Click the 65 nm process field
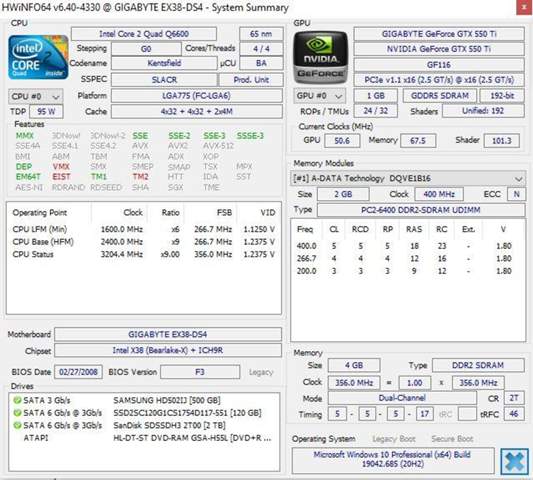The width and height of the screenshot is (533, 480). [261, 34]
